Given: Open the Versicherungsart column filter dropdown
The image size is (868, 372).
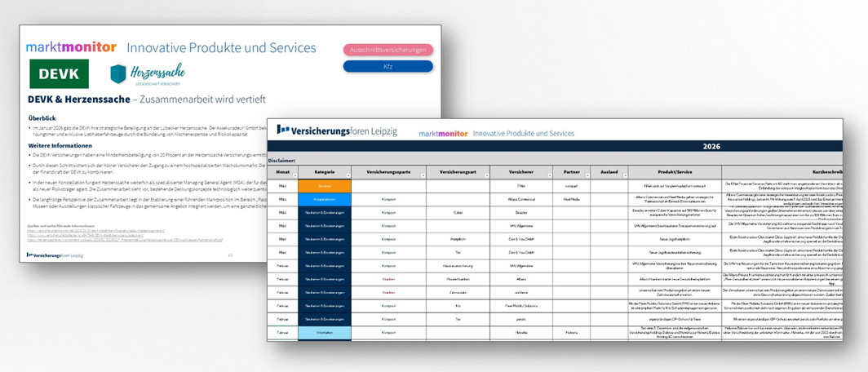Looking at the screenshot, I should coord(485,175).
